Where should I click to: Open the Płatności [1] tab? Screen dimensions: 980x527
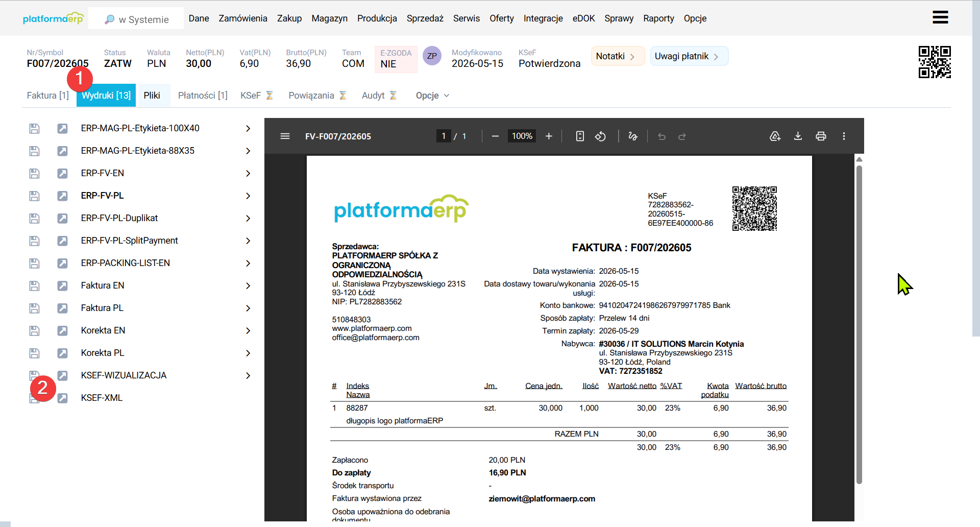click(203, 95)
